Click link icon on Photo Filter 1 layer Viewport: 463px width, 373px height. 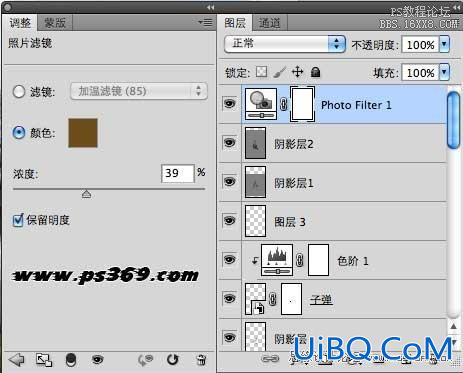click(x=284, y=104)
